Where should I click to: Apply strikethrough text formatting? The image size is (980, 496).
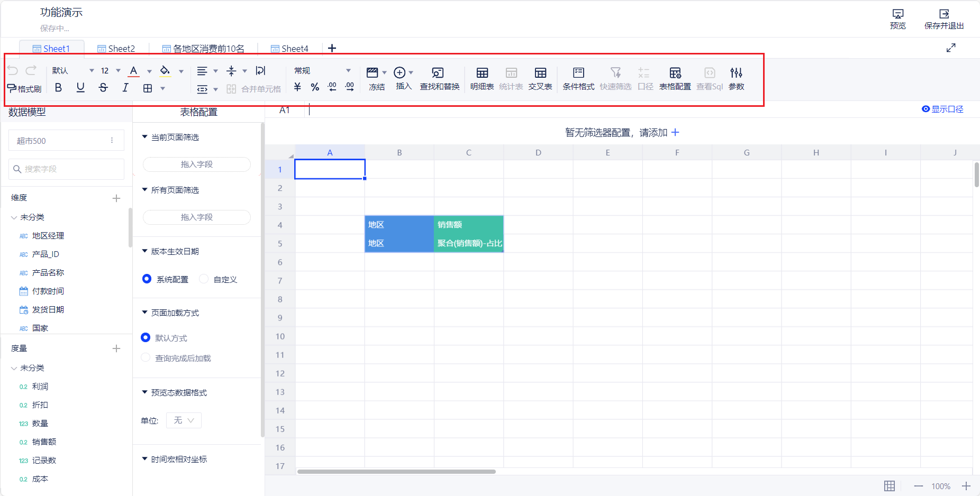pyautogui.click(x=103, y=88)
